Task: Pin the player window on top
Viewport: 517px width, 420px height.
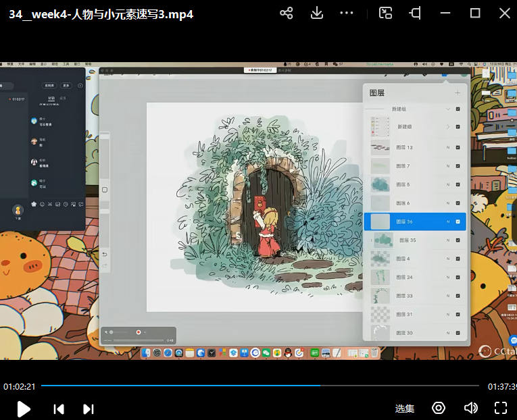Action: tap(416, 13)
